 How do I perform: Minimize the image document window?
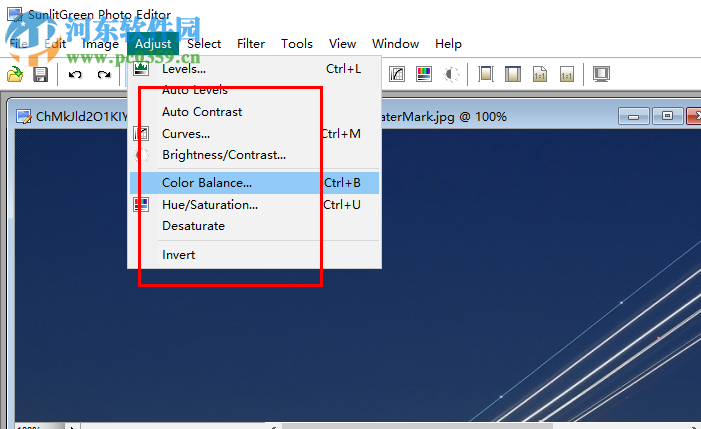pyautogui.click(x=633, y=117)
